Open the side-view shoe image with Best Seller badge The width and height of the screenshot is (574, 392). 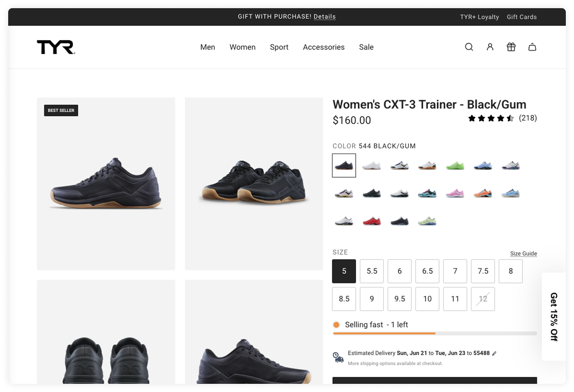(106, 184)
